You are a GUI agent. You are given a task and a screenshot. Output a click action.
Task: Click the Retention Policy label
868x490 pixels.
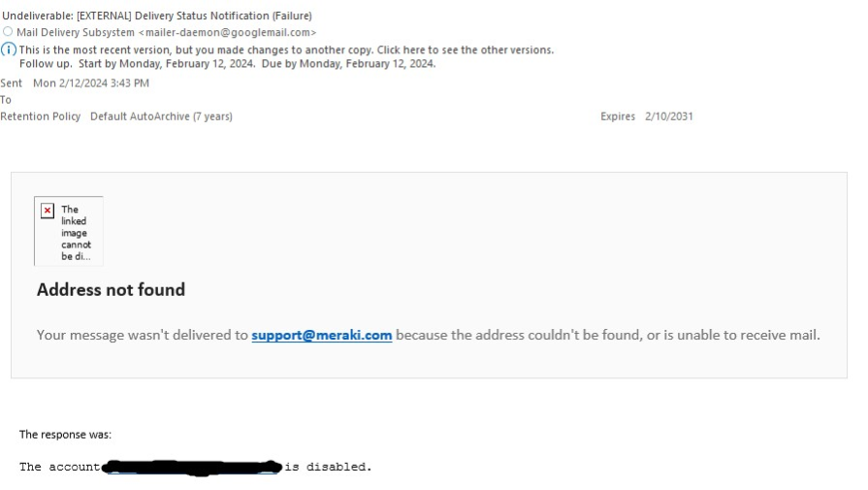(41, 116)
